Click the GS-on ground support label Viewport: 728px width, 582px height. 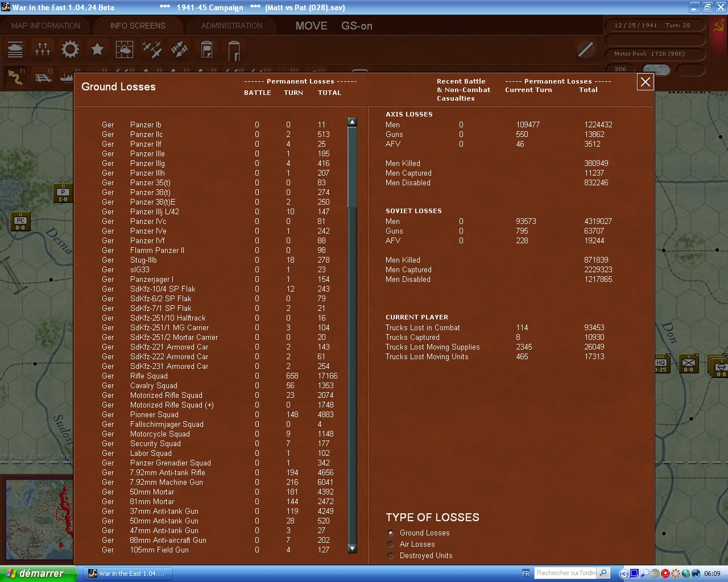coord(357,26)
